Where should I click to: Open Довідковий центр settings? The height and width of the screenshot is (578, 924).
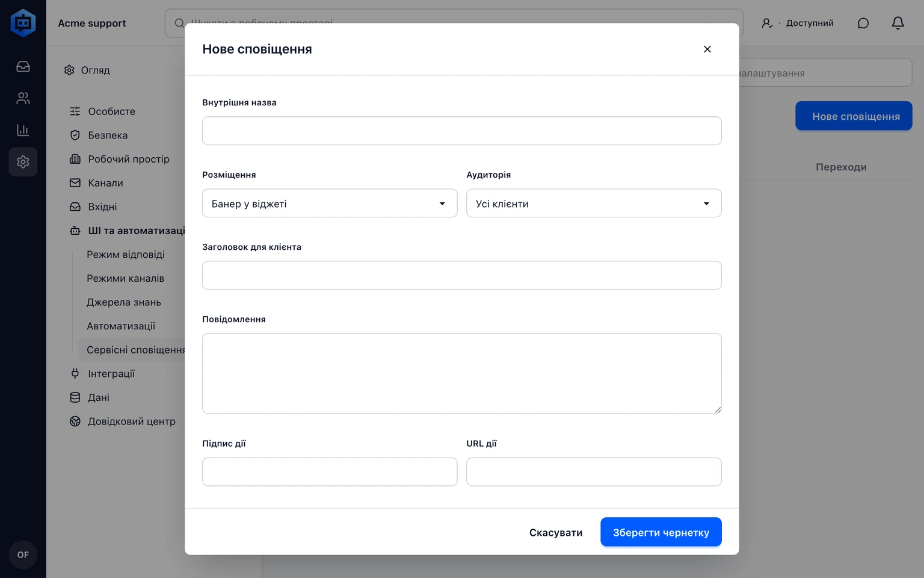(x=132, y=421)
